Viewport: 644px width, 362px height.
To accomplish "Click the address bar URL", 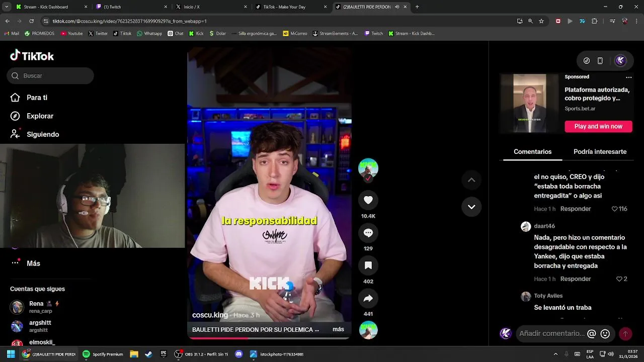I will coord(129,21).
